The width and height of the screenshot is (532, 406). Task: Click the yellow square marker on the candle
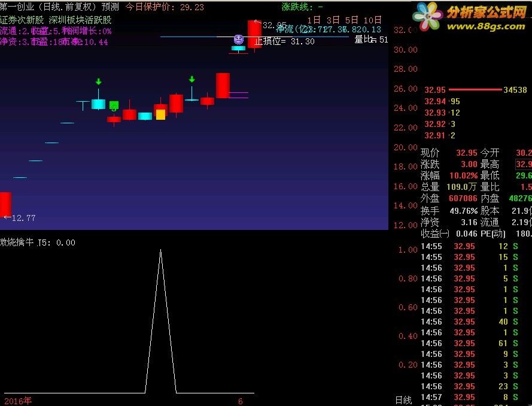[160, 114]
